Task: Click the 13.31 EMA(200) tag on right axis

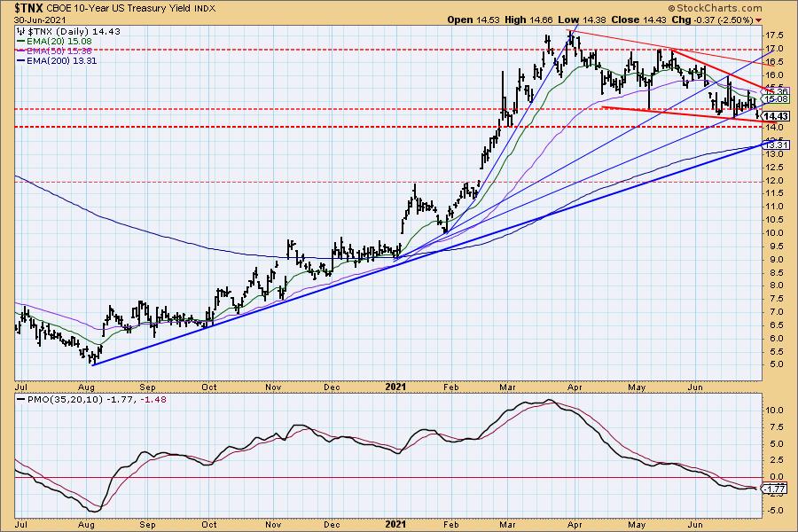Action: point(776,145)
